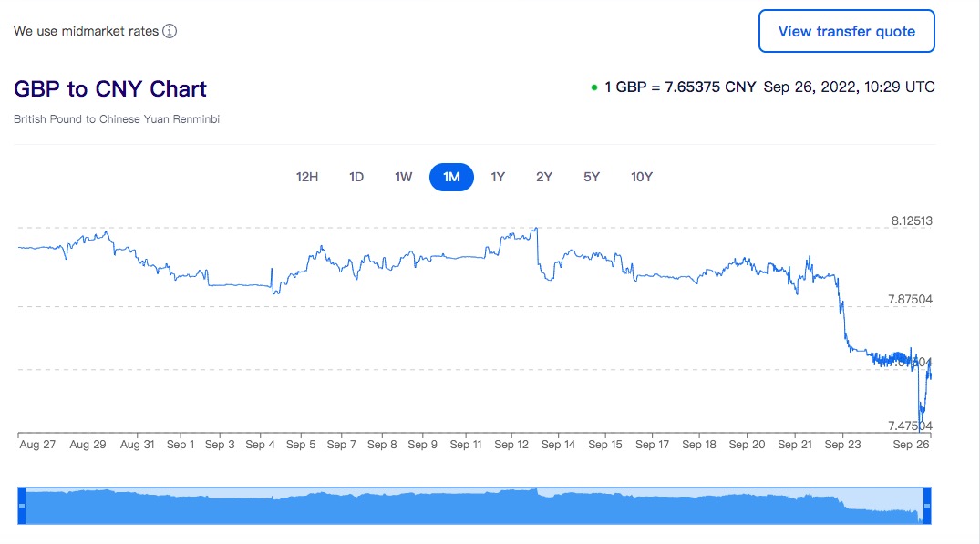
Task: Select the active 1M range
Action: click(451, 177)
